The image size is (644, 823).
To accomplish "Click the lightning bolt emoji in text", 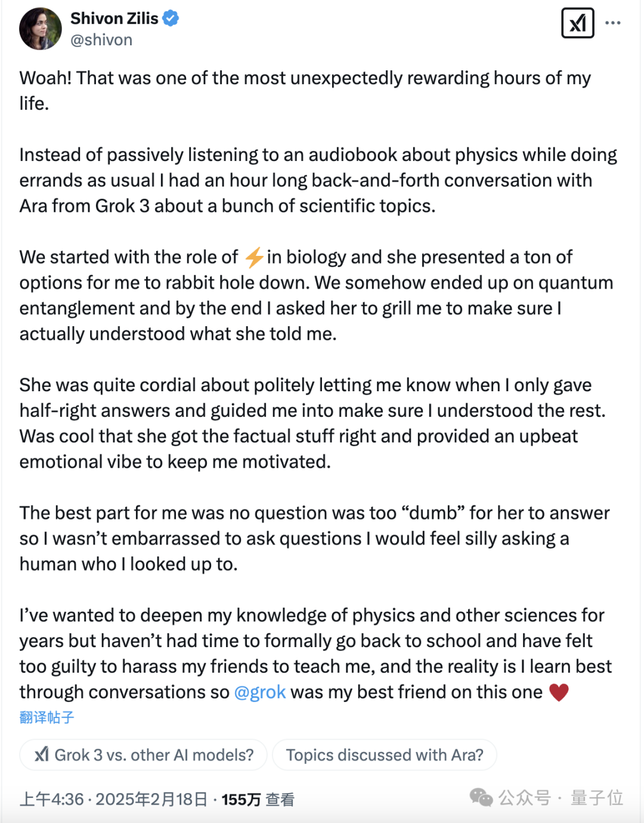I will click(254, 257).
